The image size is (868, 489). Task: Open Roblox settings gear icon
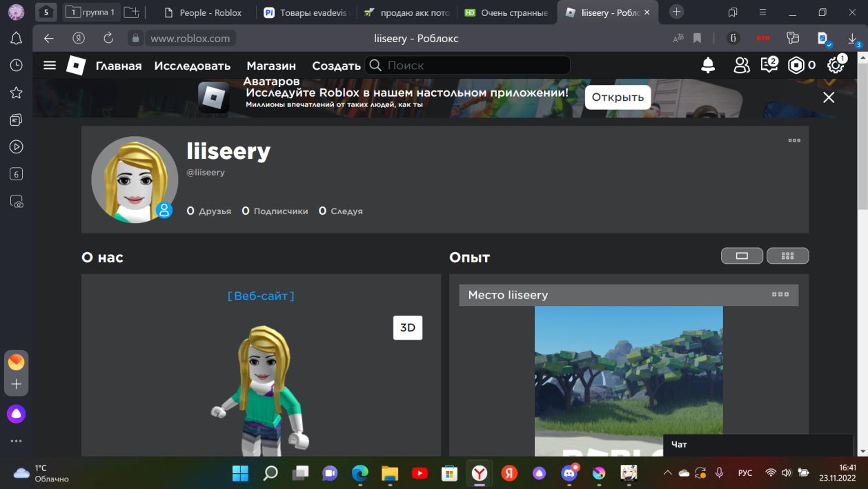point(836,66)
